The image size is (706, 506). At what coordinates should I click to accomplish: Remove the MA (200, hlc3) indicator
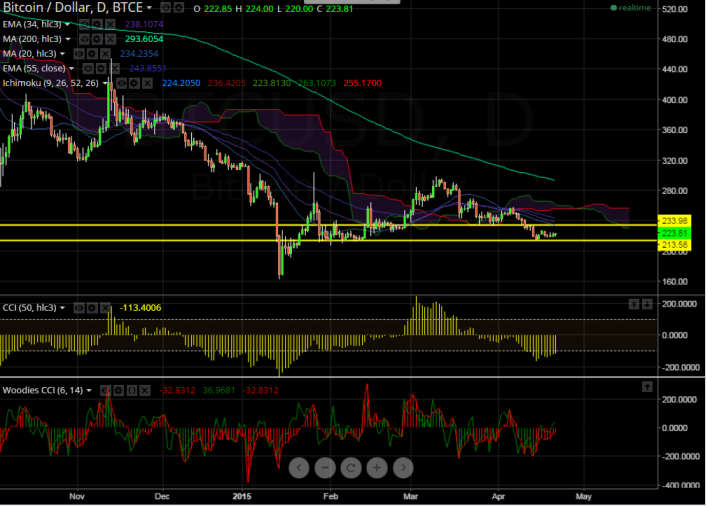click(110, 39)
